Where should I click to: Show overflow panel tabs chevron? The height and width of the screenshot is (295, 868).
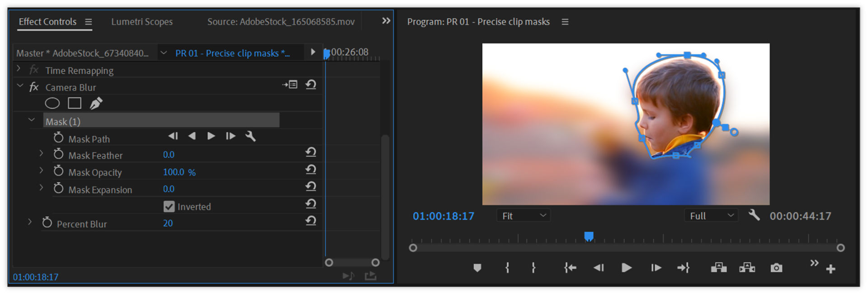pos(386,21)
